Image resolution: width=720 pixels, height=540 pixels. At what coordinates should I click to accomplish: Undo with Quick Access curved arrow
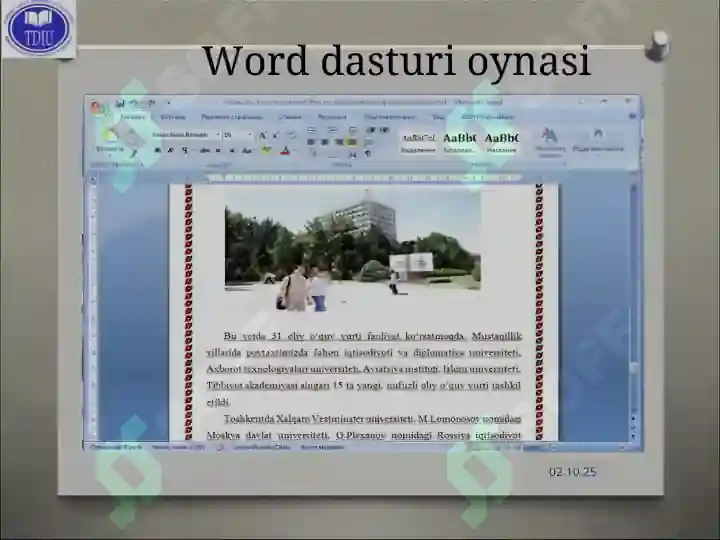click(x=133, y=103)
